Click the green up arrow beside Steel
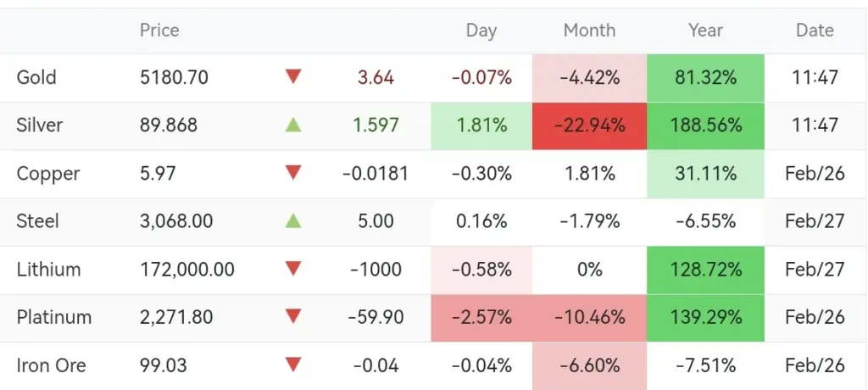The image size is (868, 390). click(293, 221)
